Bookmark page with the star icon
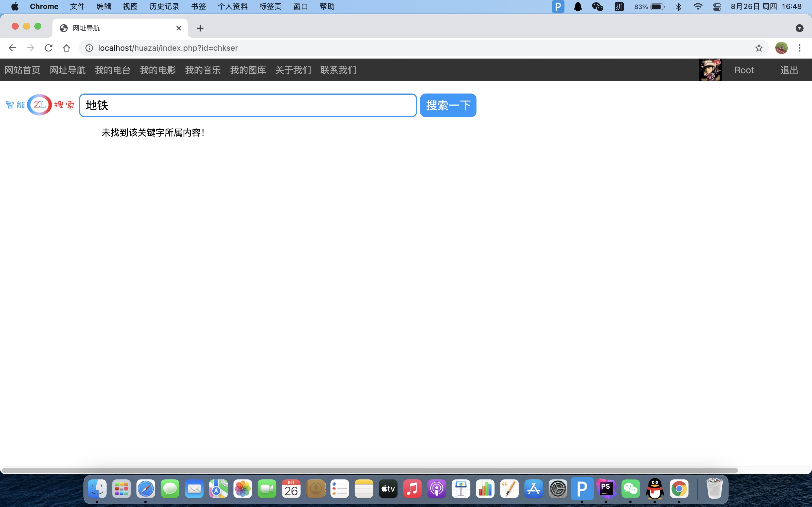Screen dimensions: 812x507 [759, 48]
